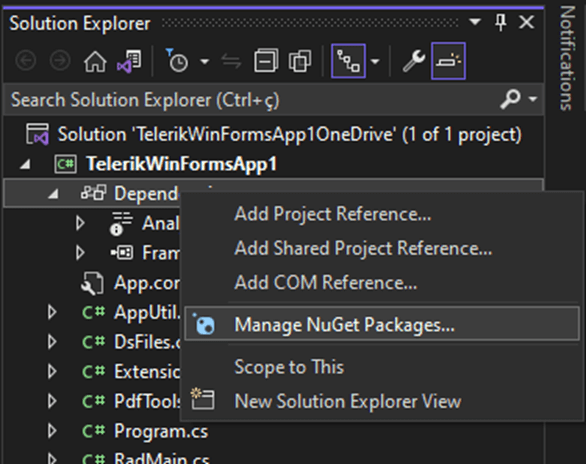Click the Back navigation arrow in toolbar
The height and width of the screenshot is (464, 586).
click(26, 61)
